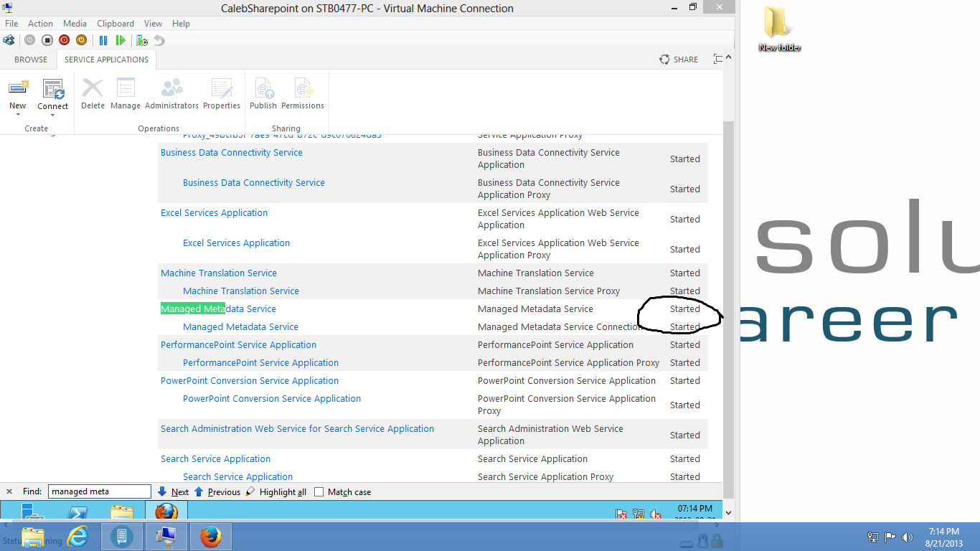The image size is (980, 551).
Task: Open top-level PowerPoint Conversion Service Application link
Action: coord(250,381)
